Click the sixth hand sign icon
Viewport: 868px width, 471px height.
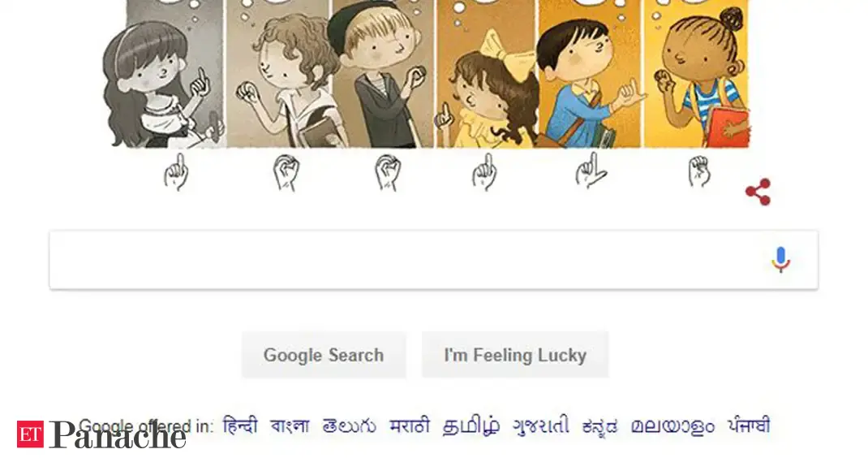[698, 171]
